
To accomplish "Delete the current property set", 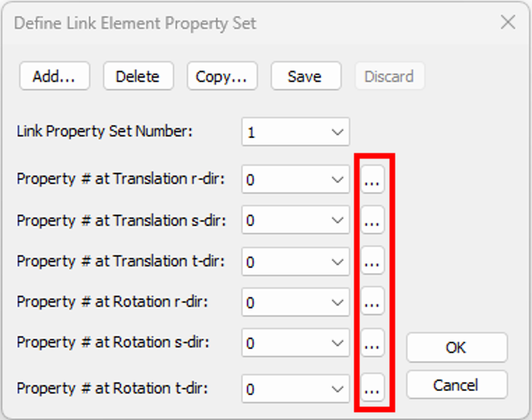I will click(138, 76).
